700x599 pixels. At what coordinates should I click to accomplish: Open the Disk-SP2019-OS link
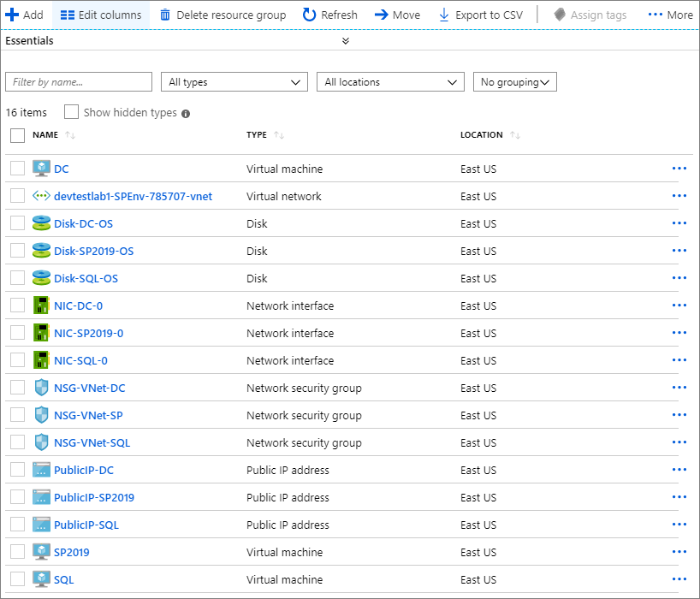pos(94,251)
